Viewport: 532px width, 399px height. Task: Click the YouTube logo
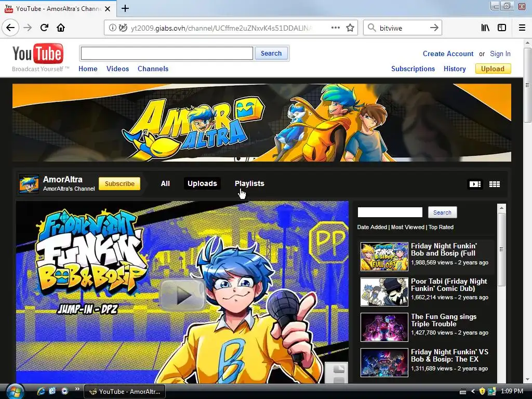pos(38,54)
